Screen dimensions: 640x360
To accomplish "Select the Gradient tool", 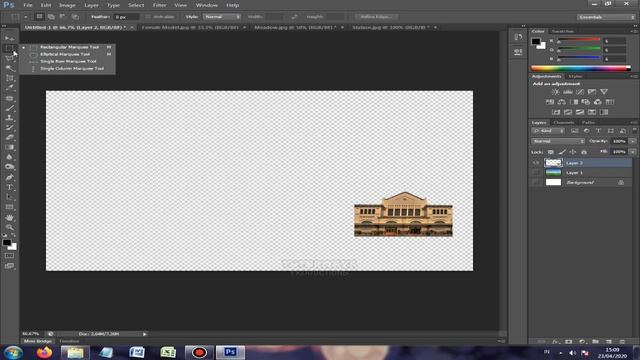I will click(x=9, y=147).
